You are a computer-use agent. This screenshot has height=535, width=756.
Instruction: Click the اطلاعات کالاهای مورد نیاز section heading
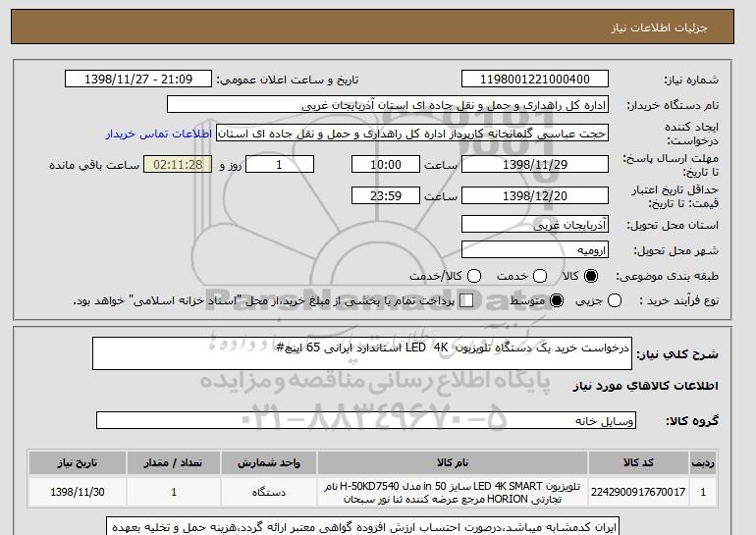click(x=646, y=386)
